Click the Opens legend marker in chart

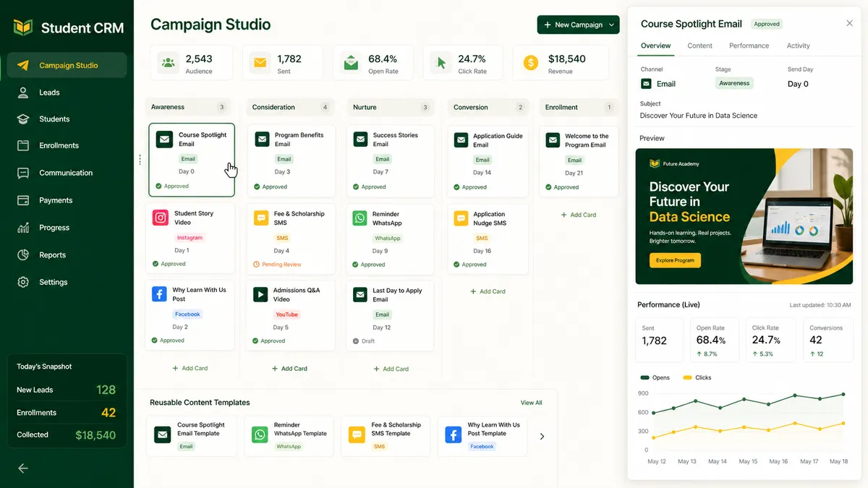tap(644, 377)
